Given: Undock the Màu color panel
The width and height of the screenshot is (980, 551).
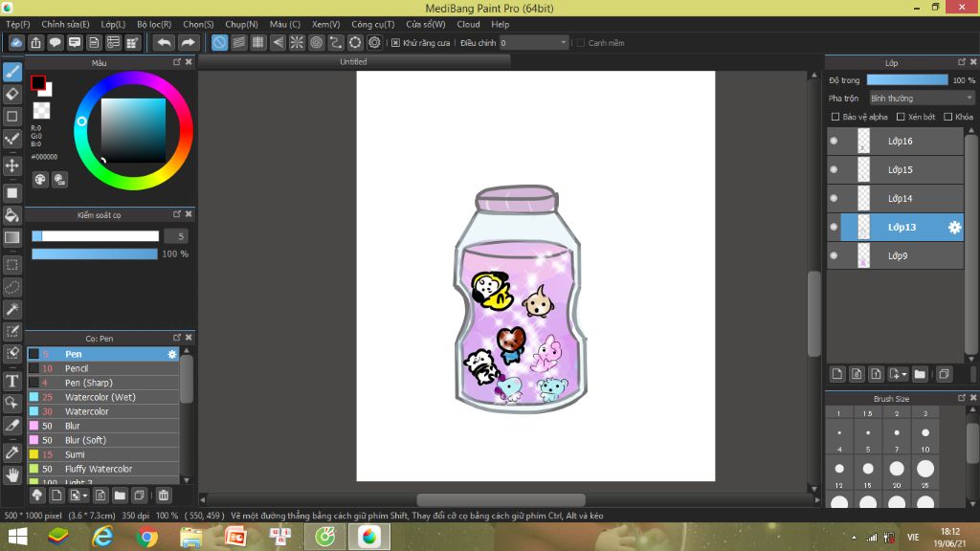Looking at the screenshot, I should click(177, 62).
